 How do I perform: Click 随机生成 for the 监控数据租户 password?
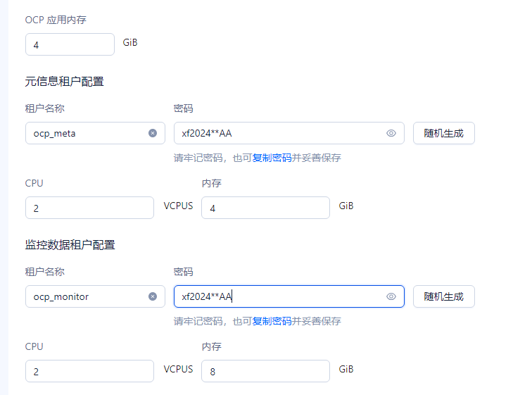tap(444, 296)
